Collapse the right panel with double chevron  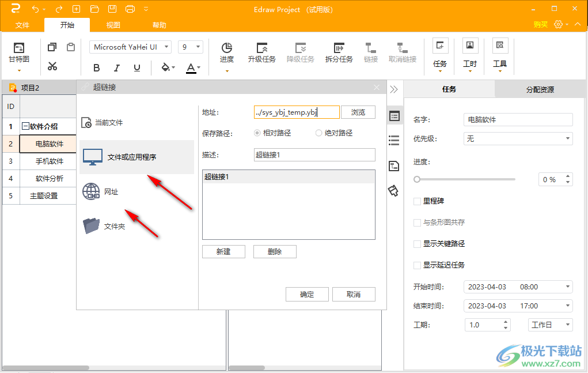394,89
